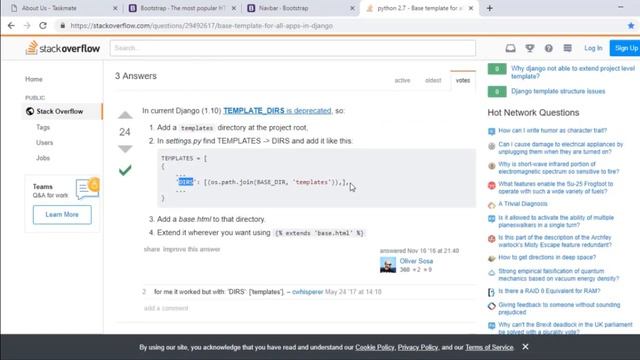640x360 pixels.
Task: Open 'Can I cause damage to electrical appliances' question
Action: [560, 148]
